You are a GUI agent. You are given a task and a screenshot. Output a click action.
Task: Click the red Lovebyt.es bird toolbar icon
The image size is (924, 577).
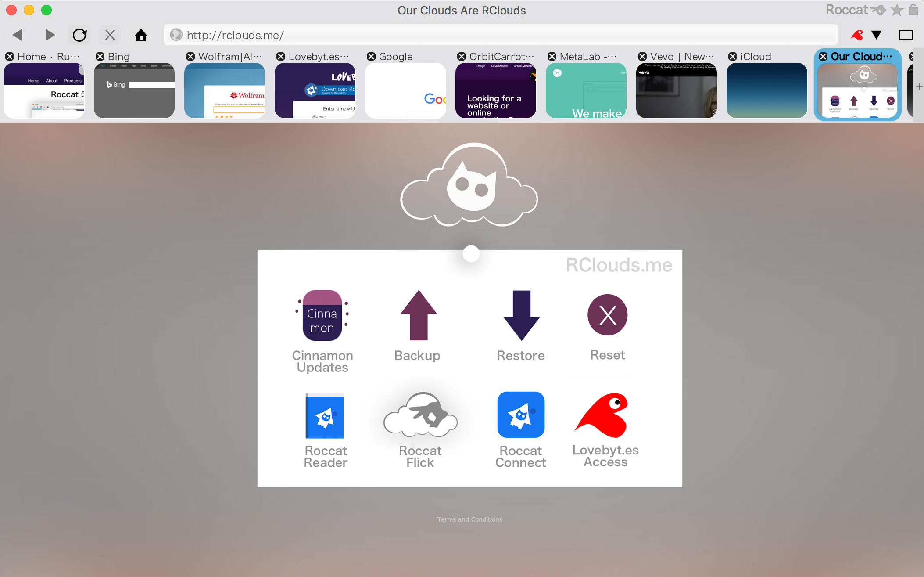point(857,35)
